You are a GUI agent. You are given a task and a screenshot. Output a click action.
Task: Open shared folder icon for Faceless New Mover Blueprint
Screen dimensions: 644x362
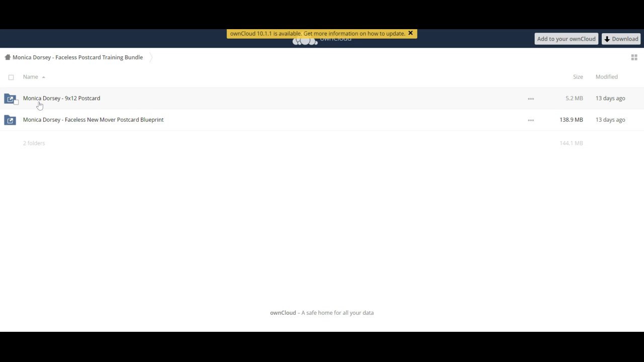[x=10, y=120]
